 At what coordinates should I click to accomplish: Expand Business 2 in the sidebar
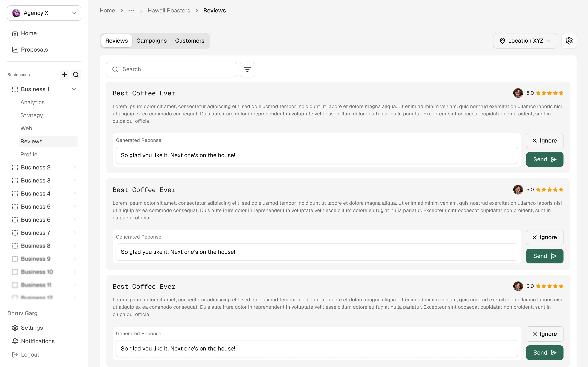(75, 167)
